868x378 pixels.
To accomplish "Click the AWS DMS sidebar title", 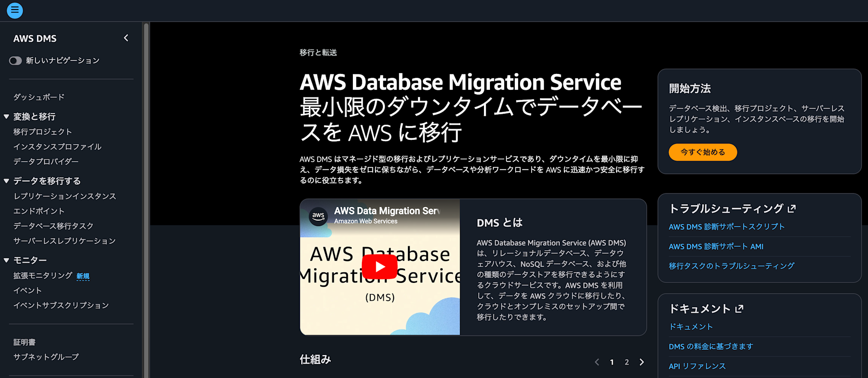I will [35, 39].
